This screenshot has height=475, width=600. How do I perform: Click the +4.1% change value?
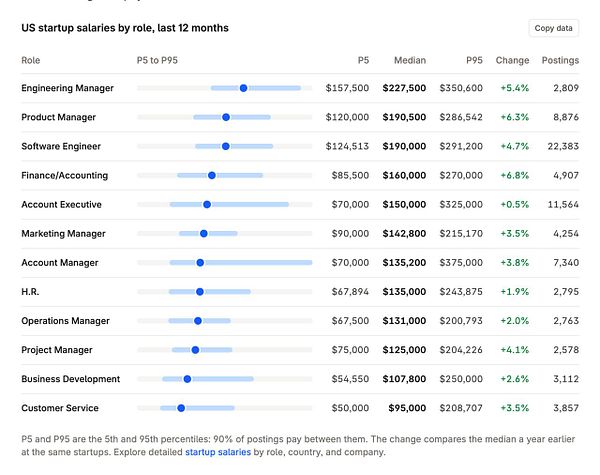click(x=515, y=350)
